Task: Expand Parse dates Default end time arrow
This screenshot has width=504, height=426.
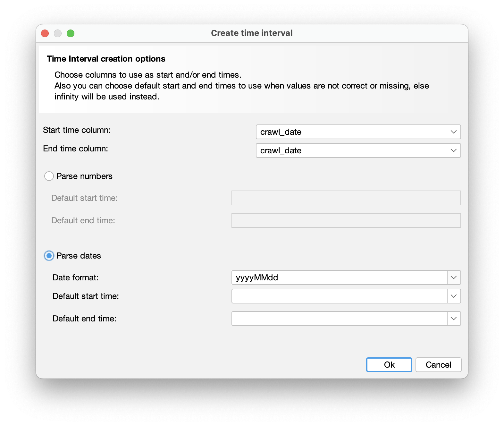Action: coord(454,319)
